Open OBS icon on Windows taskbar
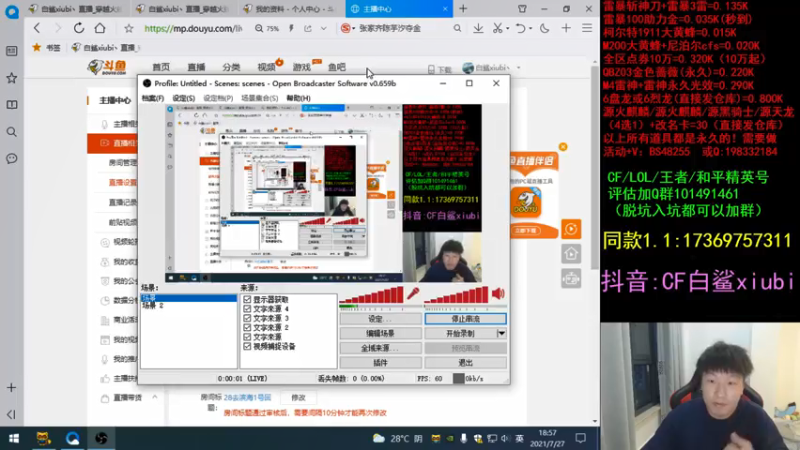This screenshot has width=800, height=450. coord(101,438)
